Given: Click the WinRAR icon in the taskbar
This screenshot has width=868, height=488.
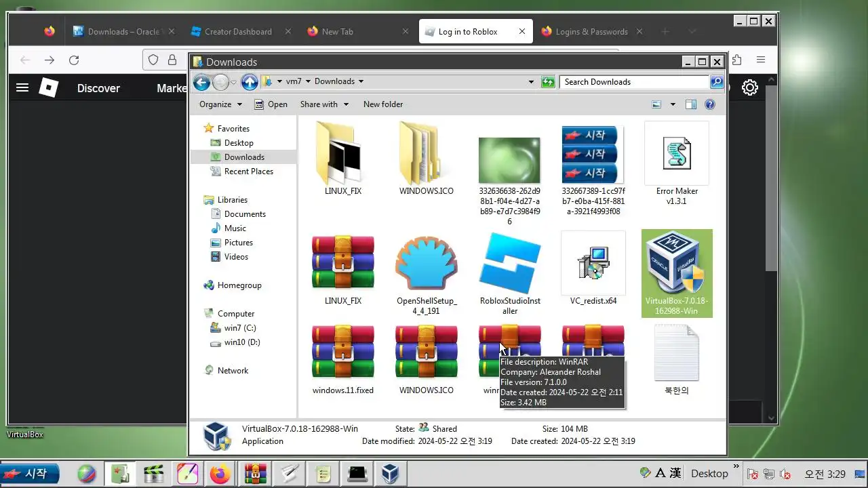Looking at the screenshot, I should click(x=255, y=474).
